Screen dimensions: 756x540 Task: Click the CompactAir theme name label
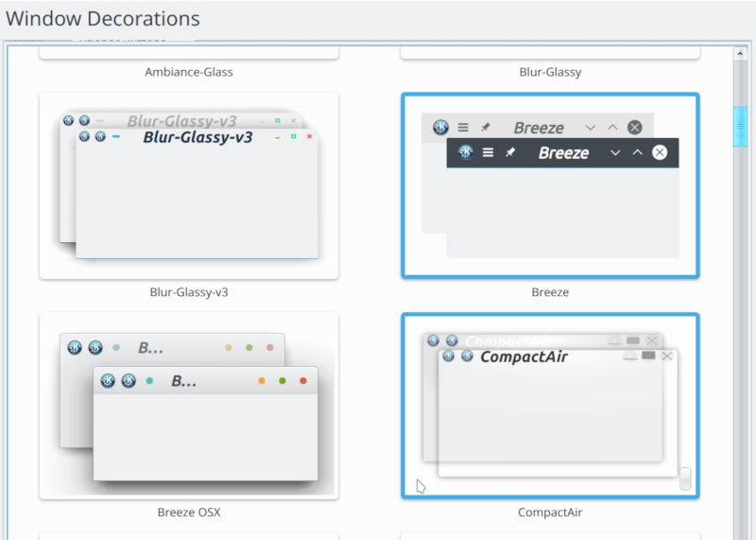point(550,513)
